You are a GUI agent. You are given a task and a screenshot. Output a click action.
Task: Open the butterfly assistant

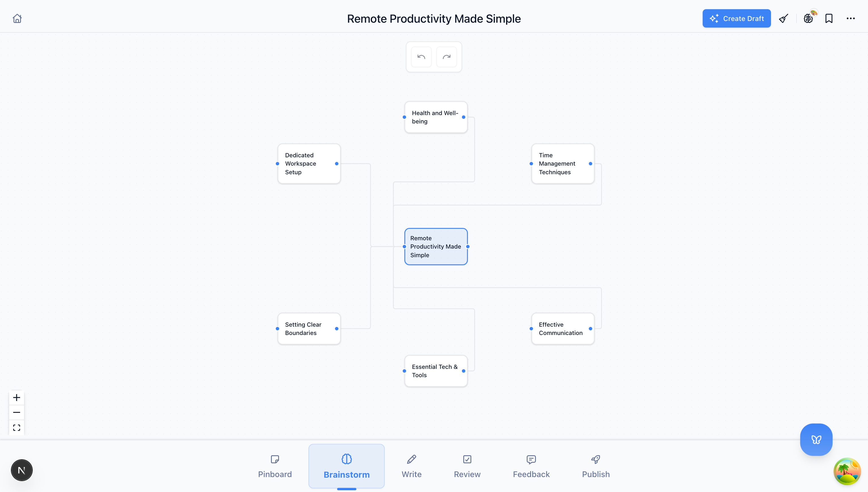pyautogui.click(x=816, y=440)
